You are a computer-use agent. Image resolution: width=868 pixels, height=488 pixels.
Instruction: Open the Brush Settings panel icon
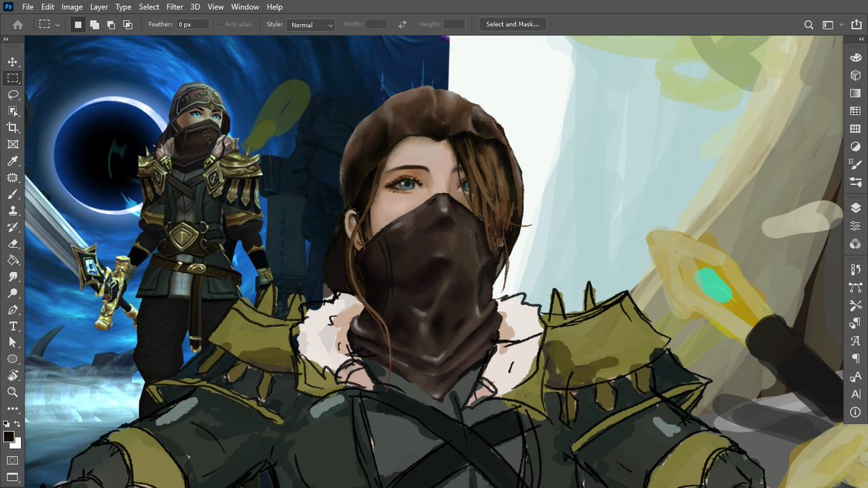click(856, 164)
